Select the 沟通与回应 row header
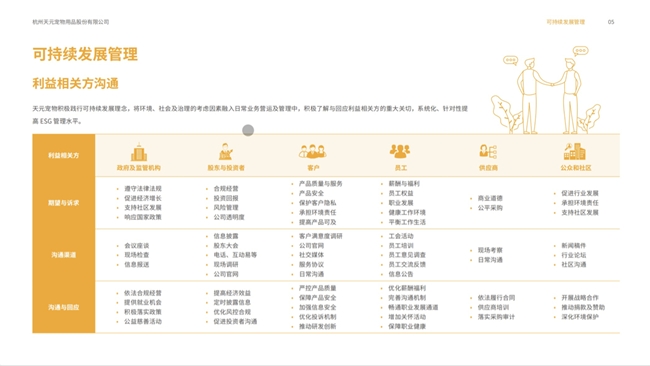This screenshot has width=650, height=366. 63,307
